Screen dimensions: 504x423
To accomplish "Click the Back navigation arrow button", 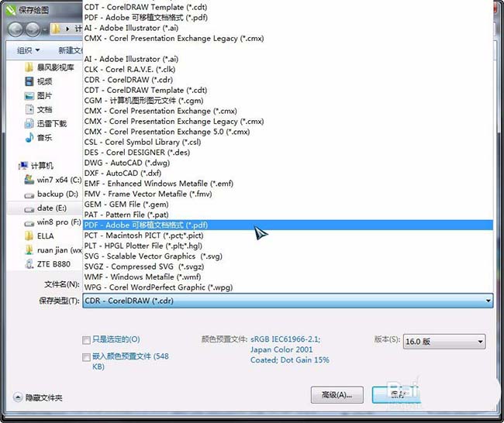I will pos(15,29).
